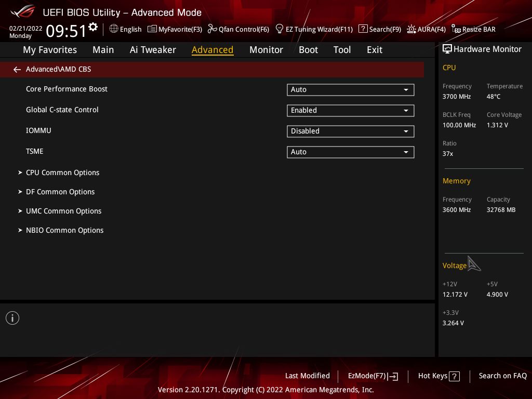Open date and time settings gear
532x399 pixels.
[93, 27]
